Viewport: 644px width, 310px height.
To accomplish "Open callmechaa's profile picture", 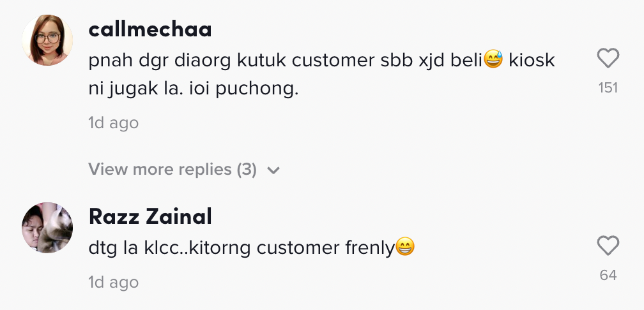I will (47, 40).
